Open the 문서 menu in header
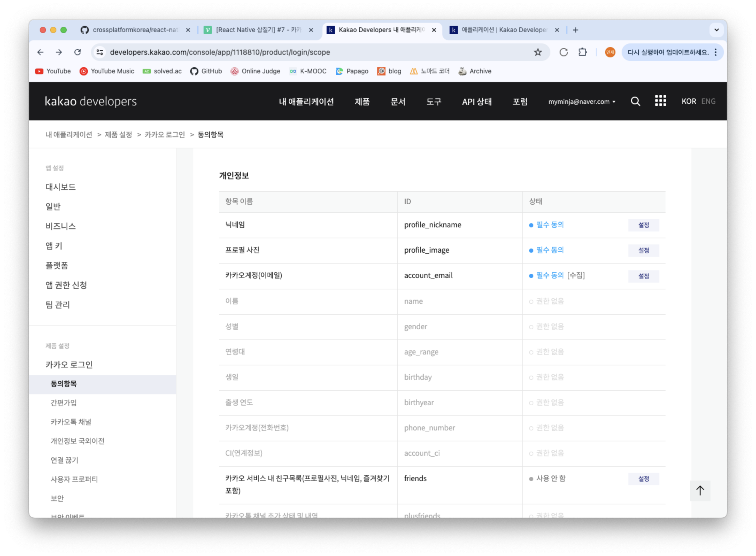Screen dimensions: 756x556 398,101
